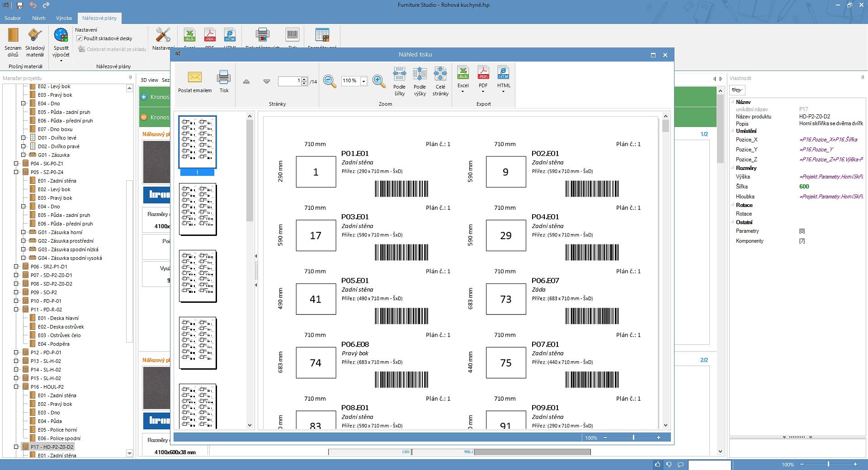Open Seznam dílců parts list
The width and height of the screenshot is (868, 470).
click(x=13, y=42)
